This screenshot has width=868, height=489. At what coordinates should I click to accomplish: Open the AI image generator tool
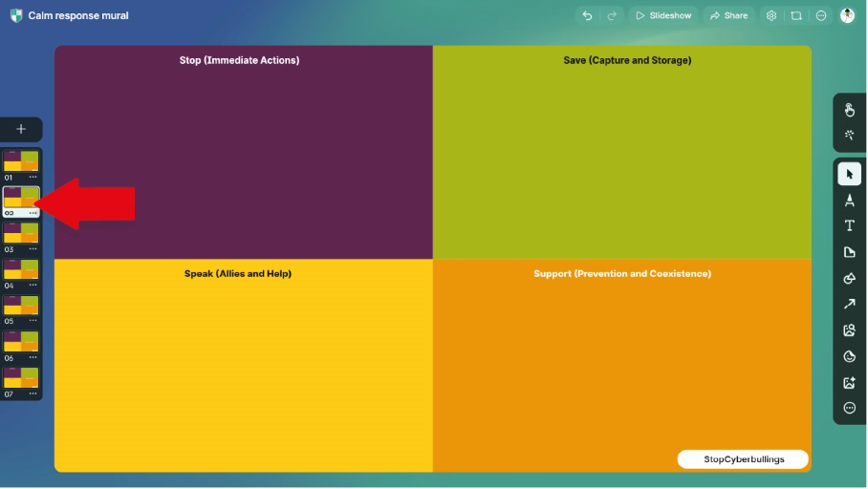point(849,382)
